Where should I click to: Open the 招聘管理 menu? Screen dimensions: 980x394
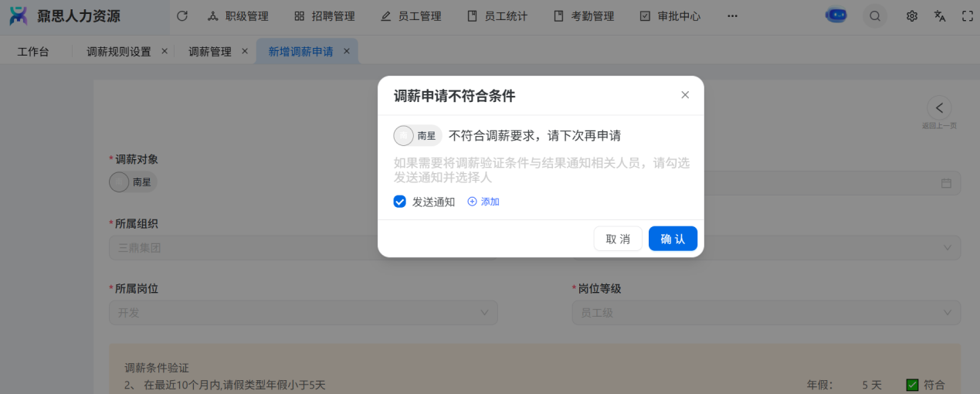(324, 16)
